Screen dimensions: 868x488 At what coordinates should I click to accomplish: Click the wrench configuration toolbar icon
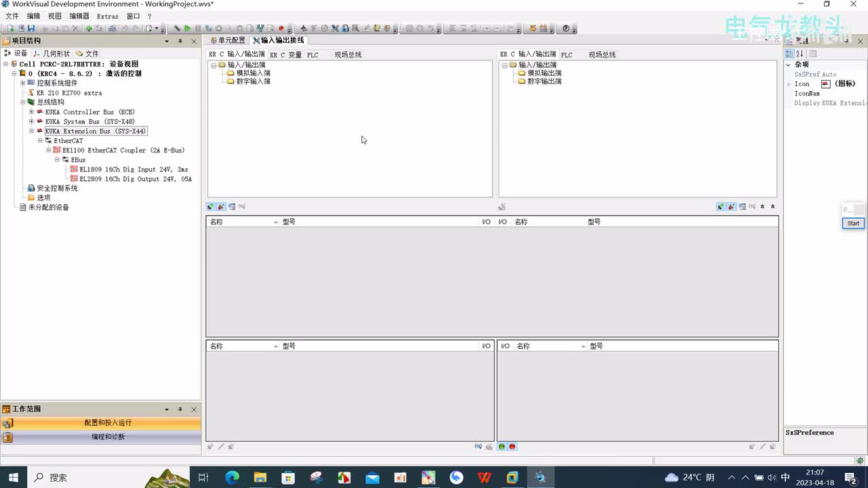pyautogui.click(x=177, y=28)
